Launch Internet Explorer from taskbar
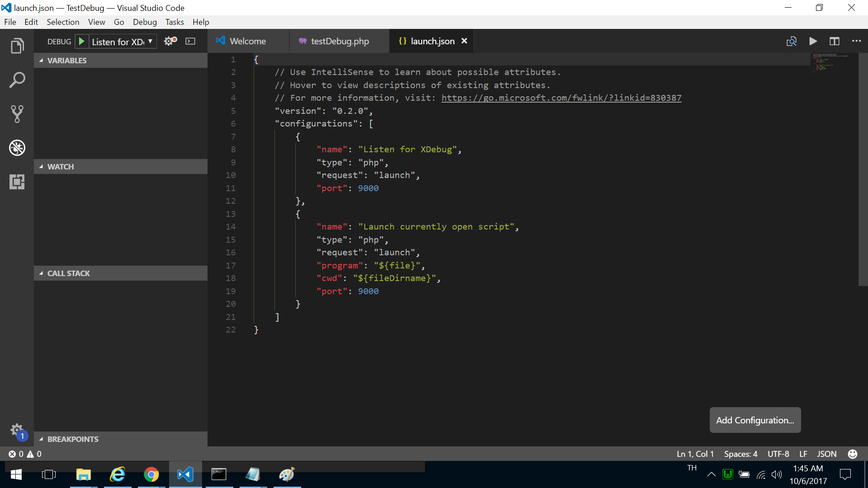Screen dimensions: 868x488 (x=118, y=474)
